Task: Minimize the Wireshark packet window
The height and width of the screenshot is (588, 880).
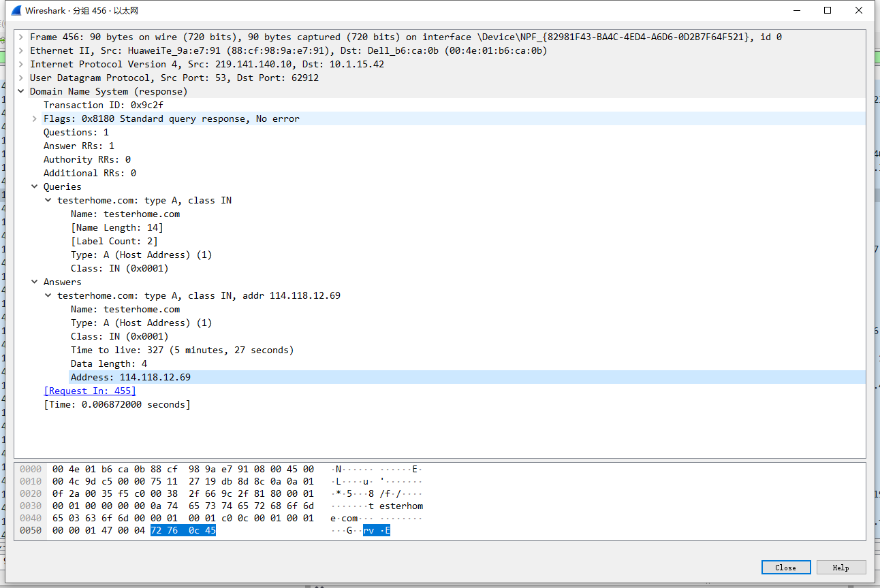Action: click(x=796, y=10)
